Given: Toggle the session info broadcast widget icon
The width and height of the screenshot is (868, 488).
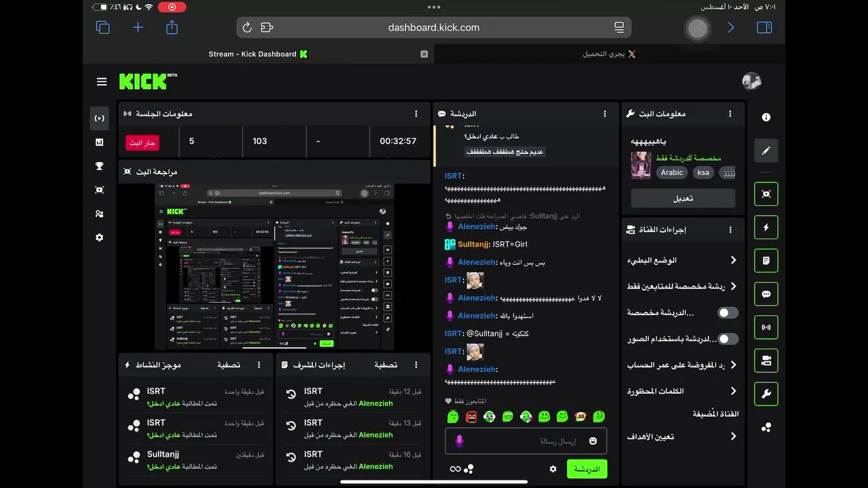Looking at the screenshot, I should point(766,327).
